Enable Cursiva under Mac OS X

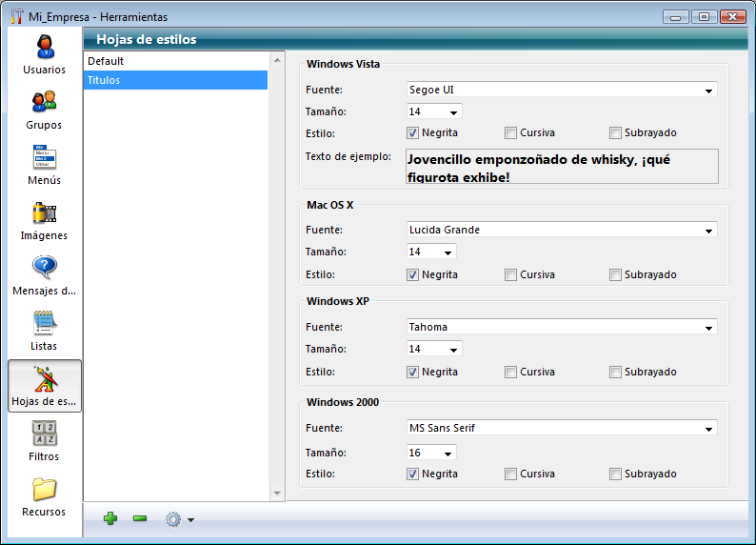pos(511,275)
